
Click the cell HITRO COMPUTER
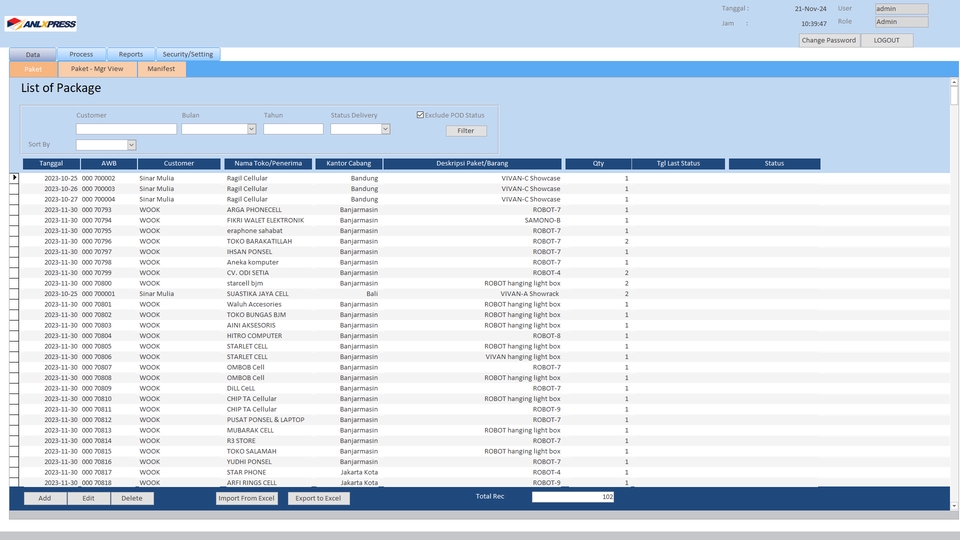point(254,336)
